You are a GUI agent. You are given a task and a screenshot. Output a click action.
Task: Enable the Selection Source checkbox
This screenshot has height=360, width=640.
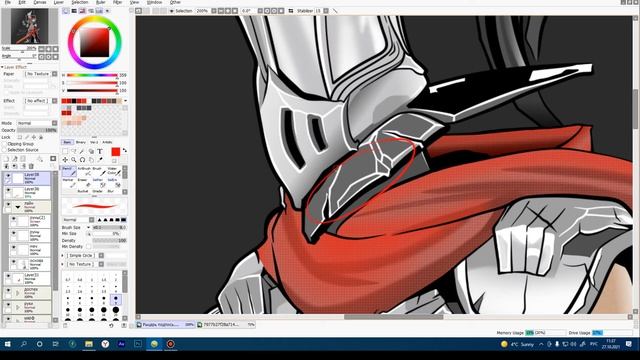4,150
